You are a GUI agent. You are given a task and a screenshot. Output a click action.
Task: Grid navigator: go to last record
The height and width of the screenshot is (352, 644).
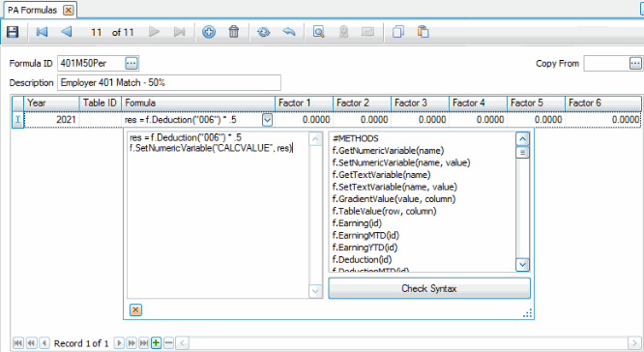pos(144,342)
